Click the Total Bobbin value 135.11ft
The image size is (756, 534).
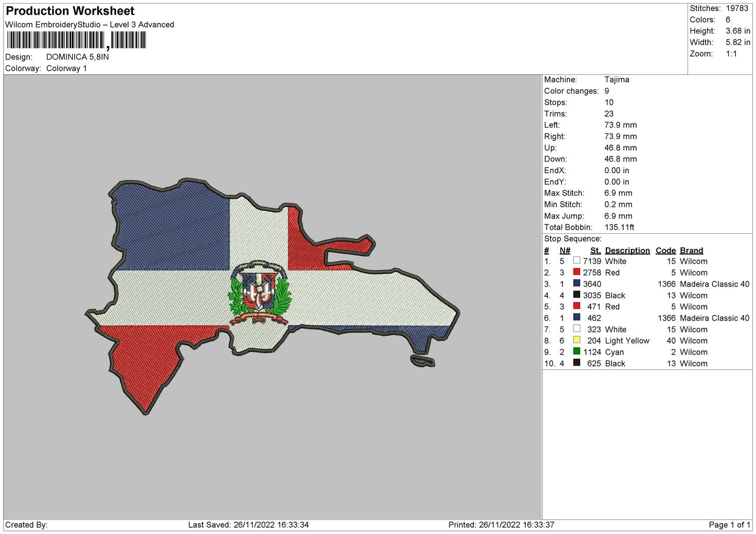point(619,228)
